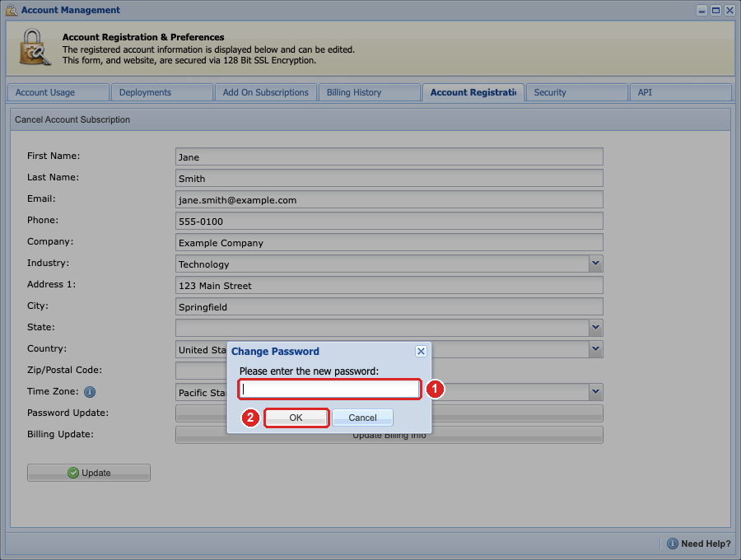Click the Phone field showing 555-0100
This screenshot has height=560, width=741.
coord(389,222)
